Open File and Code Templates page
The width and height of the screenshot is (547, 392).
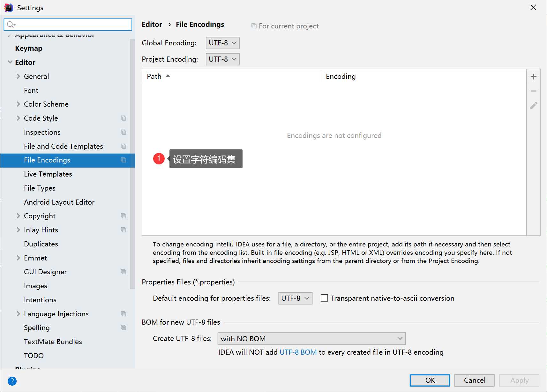click(64, 146)
